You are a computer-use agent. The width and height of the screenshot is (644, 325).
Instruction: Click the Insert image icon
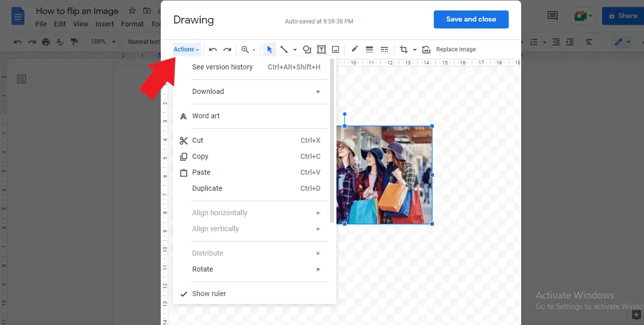coord(335,49)
